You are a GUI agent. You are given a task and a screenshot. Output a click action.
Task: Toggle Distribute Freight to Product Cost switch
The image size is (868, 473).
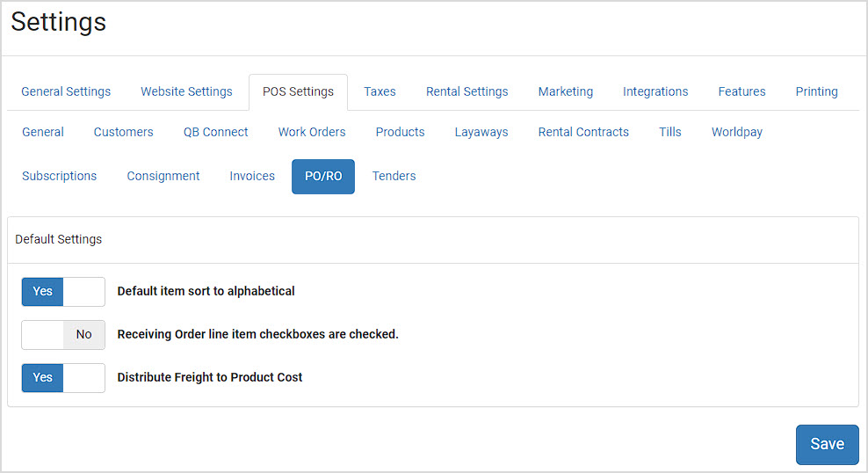pos(63,378)
